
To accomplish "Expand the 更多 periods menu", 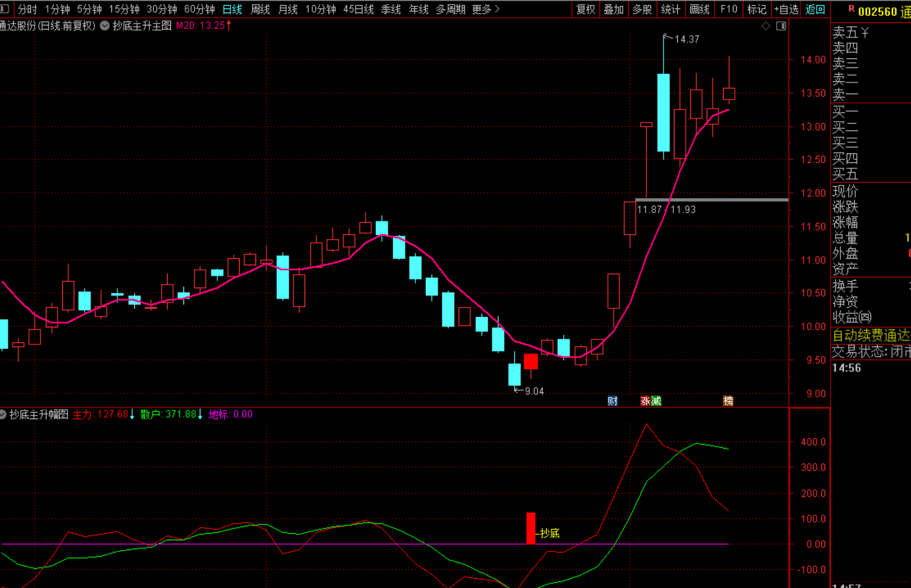I will [x=485, y=9].
